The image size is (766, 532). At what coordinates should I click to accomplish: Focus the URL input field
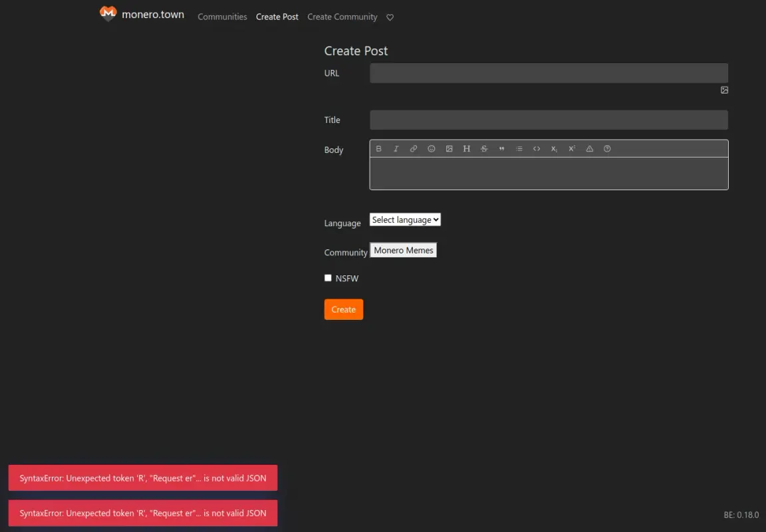coord(549,73)
